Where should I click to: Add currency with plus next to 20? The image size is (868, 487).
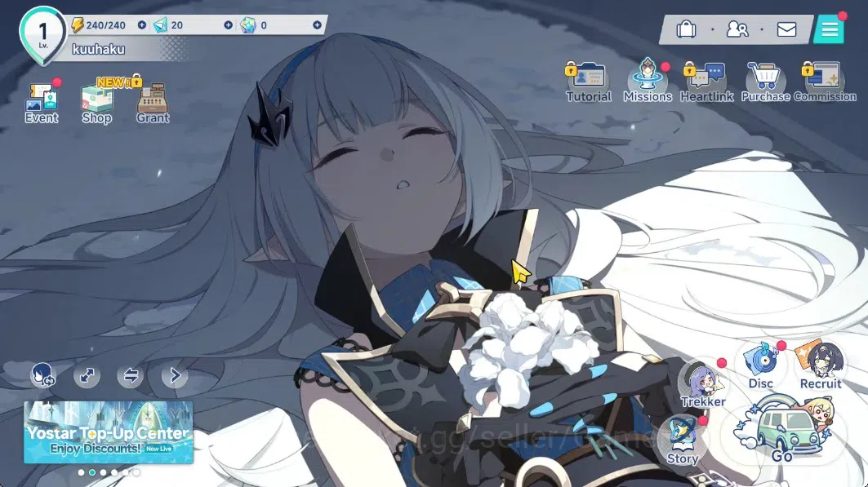228,24
